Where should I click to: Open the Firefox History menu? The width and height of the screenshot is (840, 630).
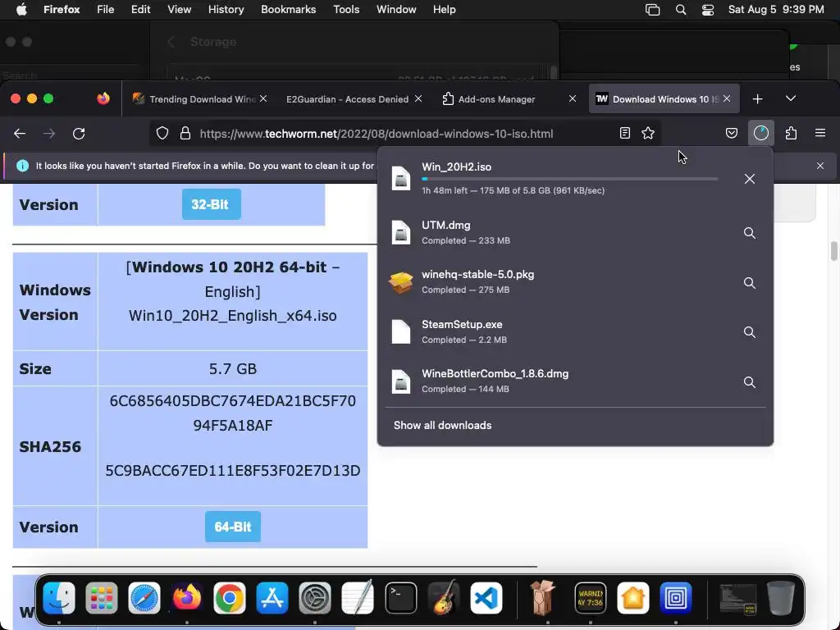tap(226, 10)
